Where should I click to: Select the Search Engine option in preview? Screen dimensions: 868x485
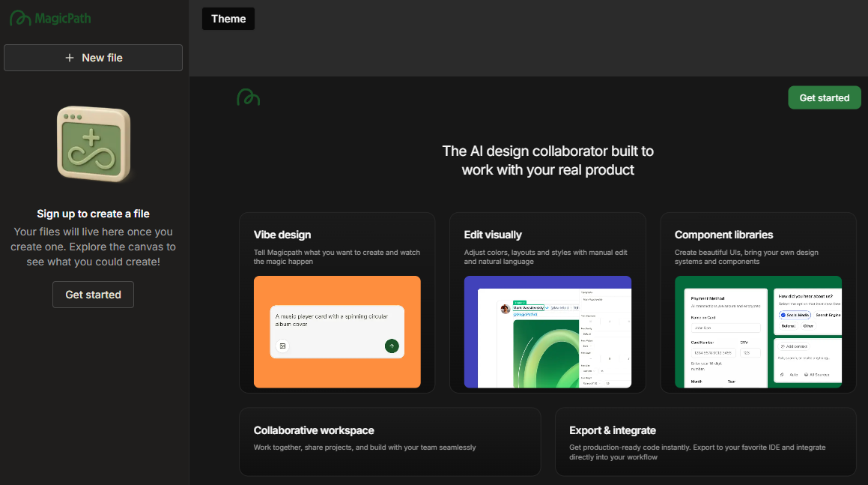pyautogui.click(x=828, y=315)
